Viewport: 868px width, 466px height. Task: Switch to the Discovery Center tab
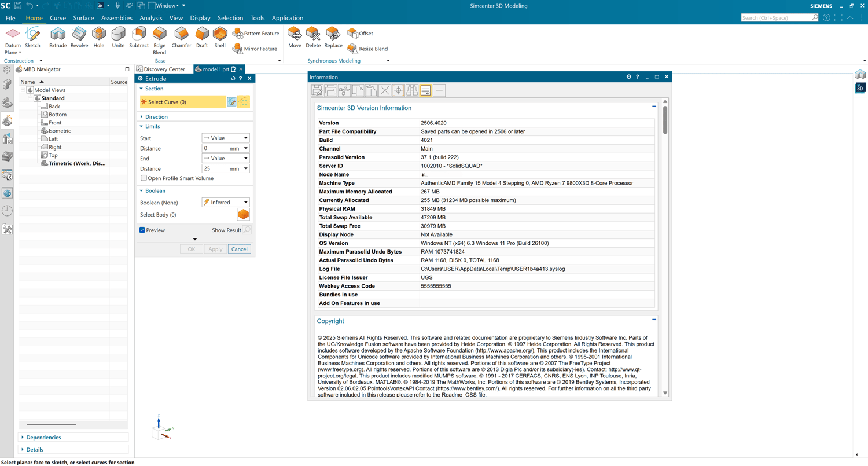point(164,69)
